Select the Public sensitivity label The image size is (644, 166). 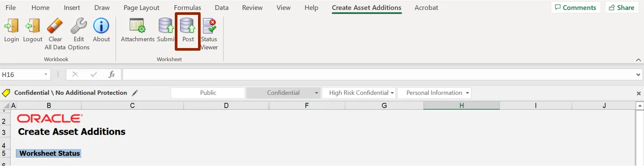pyautogui.click(x=208, y=93)
